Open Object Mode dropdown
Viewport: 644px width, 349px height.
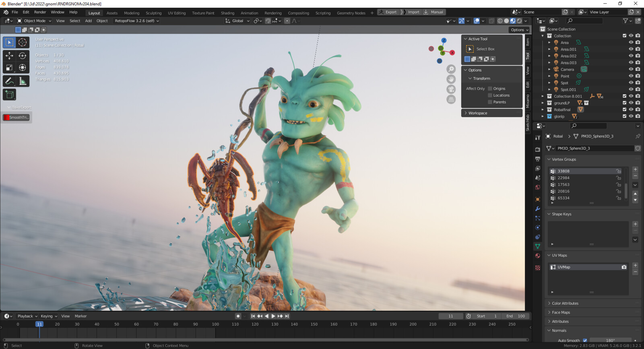coord(34,21)
